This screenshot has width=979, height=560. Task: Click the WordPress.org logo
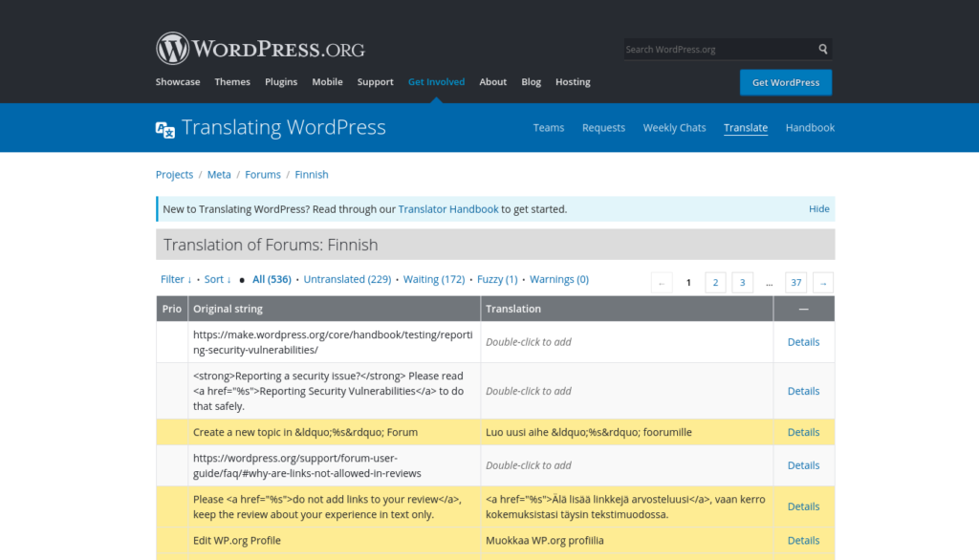pyautogui.click(x=260, y=49)
